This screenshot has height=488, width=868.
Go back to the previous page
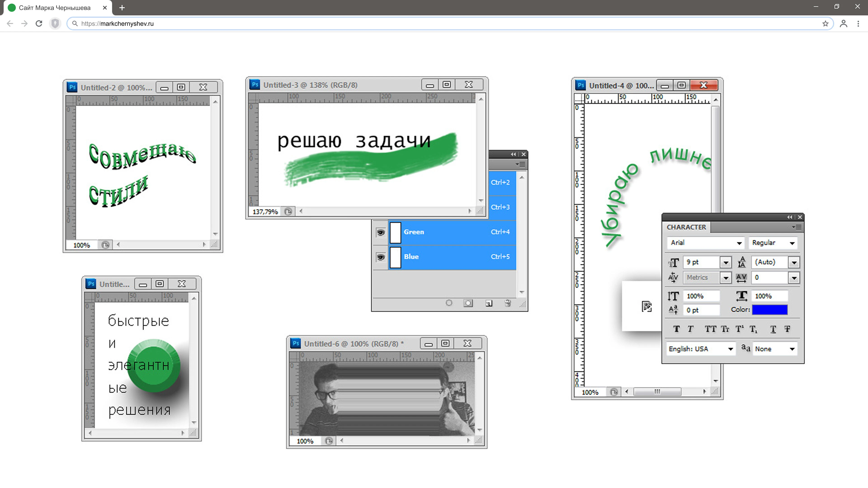[x=10, y=23]
